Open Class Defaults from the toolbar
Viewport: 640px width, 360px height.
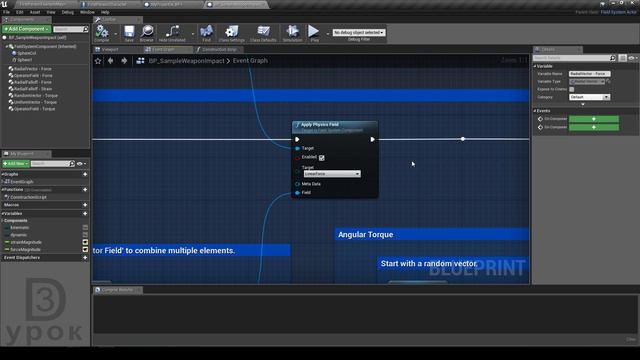click(263, 33)
